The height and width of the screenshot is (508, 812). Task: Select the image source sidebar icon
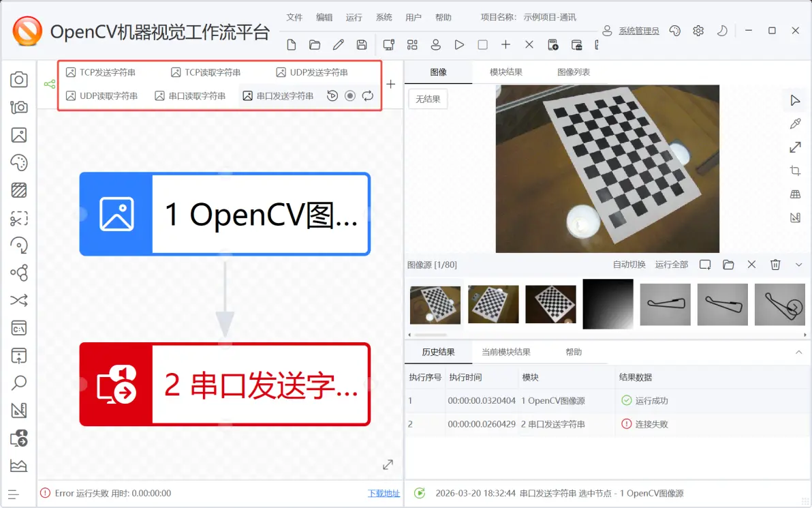[x=18, y=135]
